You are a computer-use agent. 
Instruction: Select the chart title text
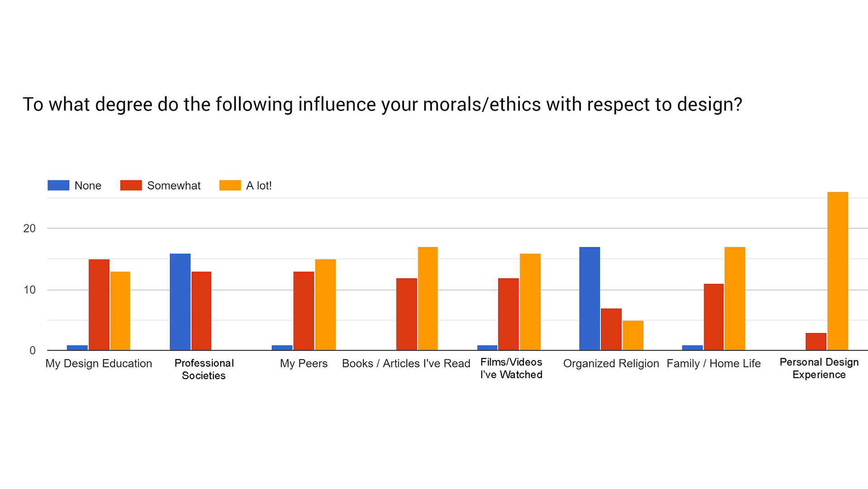point(382,104)
